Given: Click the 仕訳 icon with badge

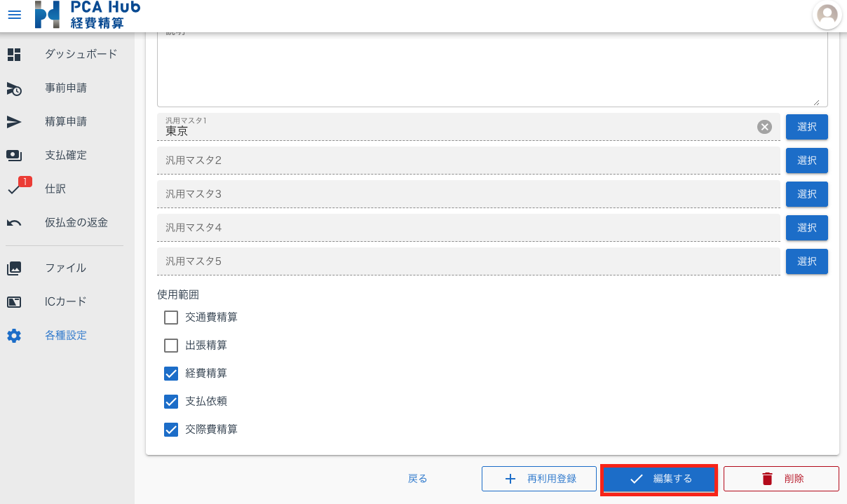Looking at the screenshot, I should pos(15,189).
